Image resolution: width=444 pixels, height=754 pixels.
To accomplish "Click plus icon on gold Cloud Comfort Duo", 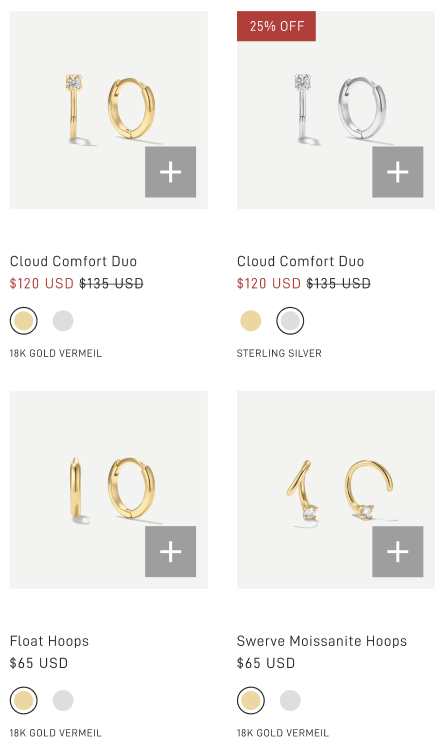I will pyautogui.click(x=170, y=172).
